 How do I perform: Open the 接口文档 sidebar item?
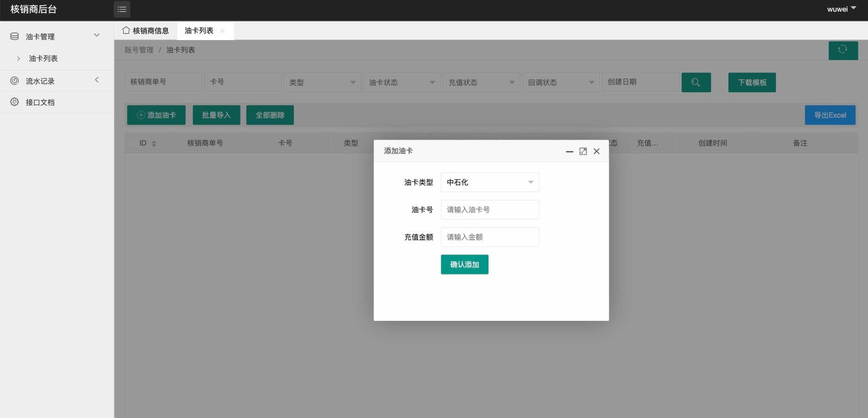click(x=40, y=103)
